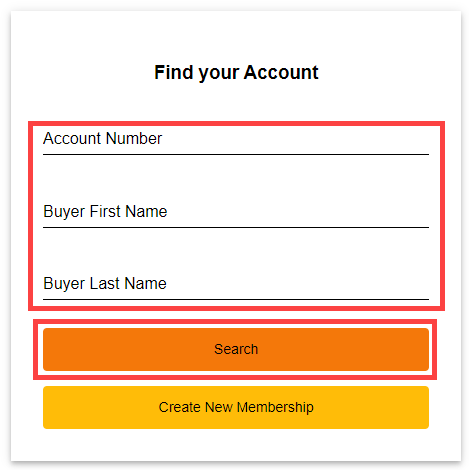Image resolution: width=469 pixels, height=470 pixels.
Task: Click the Create New Membership text label
Action: tap(236, 407)
